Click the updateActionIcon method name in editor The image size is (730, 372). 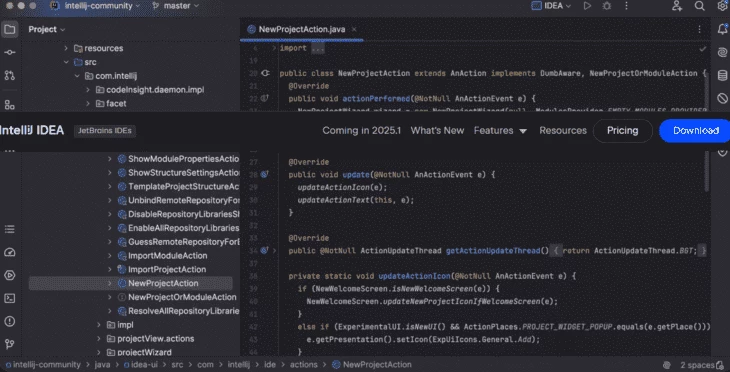pyautogui.click(x=414, y=276)
